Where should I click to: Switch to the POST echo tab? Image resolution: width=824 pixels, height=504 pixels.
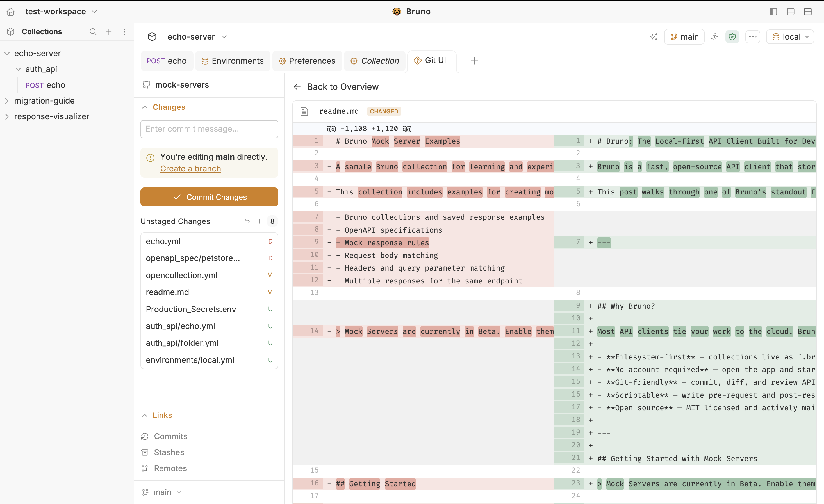pos(167,61)
